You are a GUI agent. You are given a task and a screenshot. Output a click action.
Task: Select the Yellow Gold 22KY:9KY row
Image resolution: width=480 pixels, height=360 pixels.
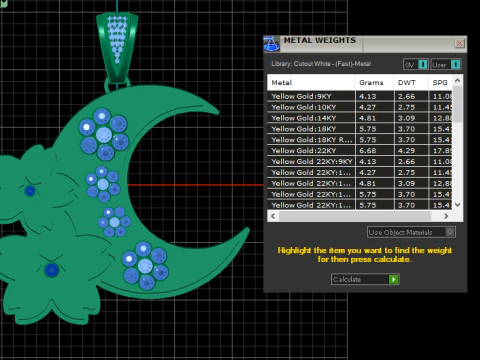pyautogui.click(x=360, y=162)
